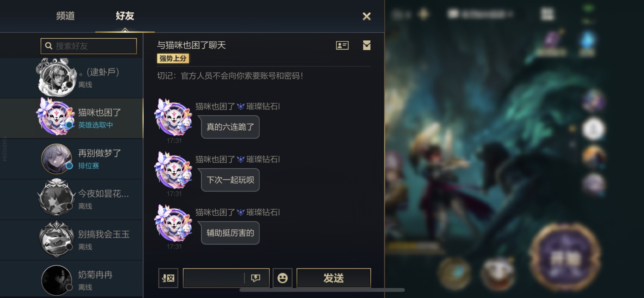Viewport: 644px width, 298px height.
Task: Switch to the 频道 tab
Action: coord(65,16)
